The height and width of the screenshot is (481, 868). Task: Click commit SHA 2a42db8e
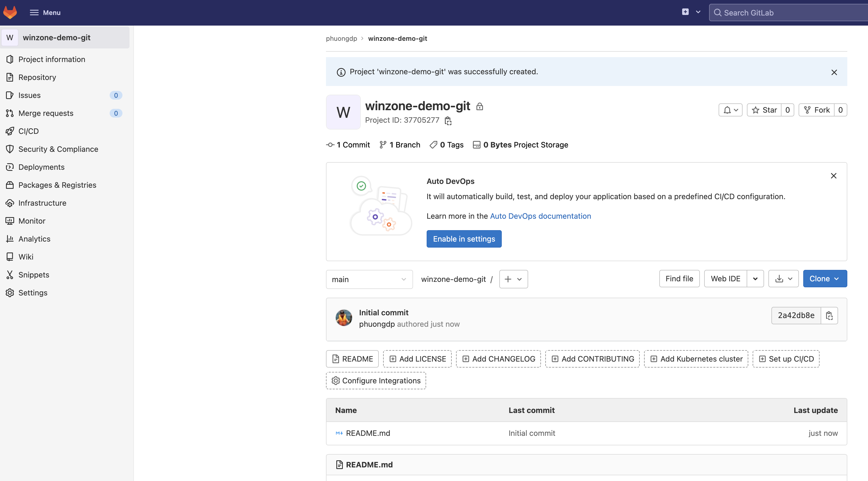(x=796, y=315)
